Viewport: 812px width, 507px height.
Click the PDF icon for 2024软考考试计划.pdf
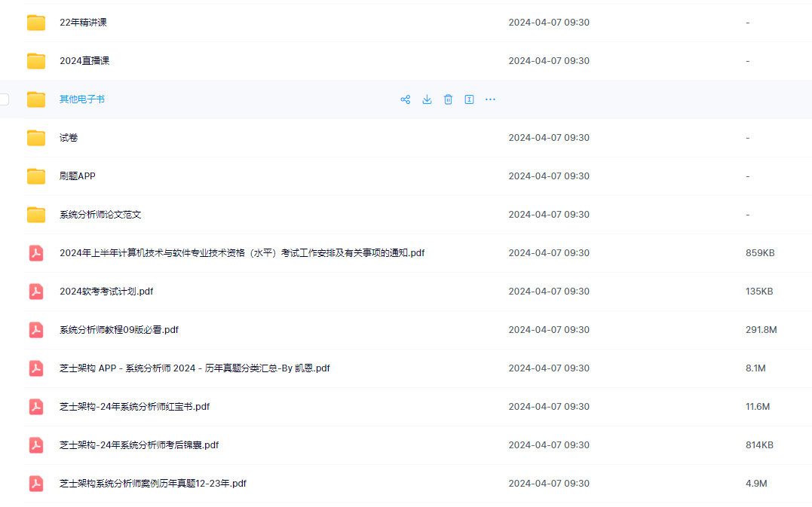click(x=36, y=292)
